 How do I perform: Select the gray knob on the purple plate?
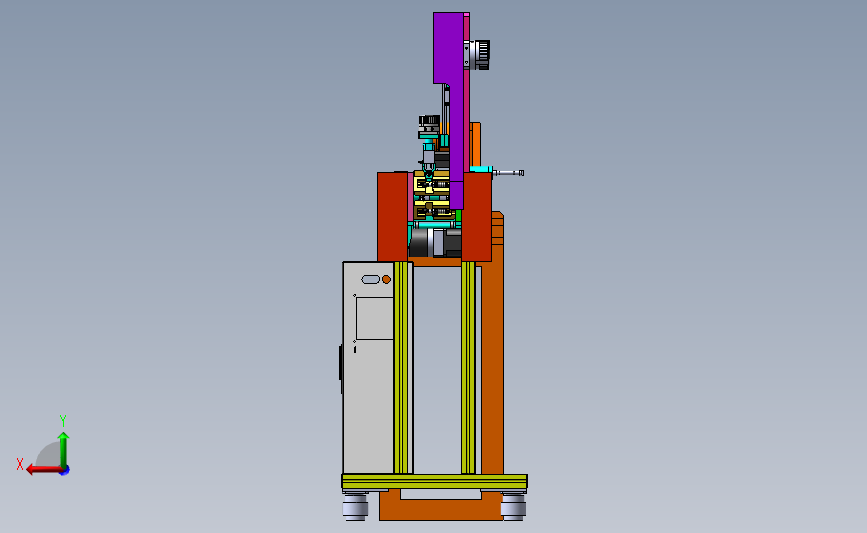click(x=480, y=54)
